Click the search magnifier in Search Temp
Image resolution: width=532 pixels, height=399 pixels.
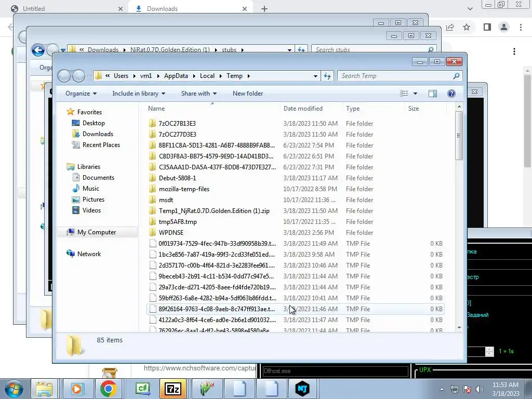[456, 76]
